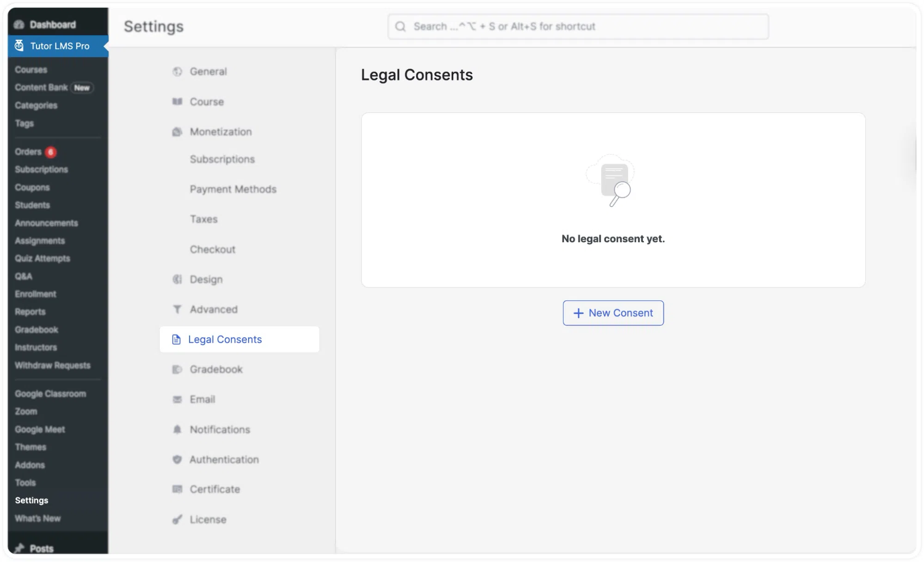Select Payment Methods settings

(x=233, y=189)
